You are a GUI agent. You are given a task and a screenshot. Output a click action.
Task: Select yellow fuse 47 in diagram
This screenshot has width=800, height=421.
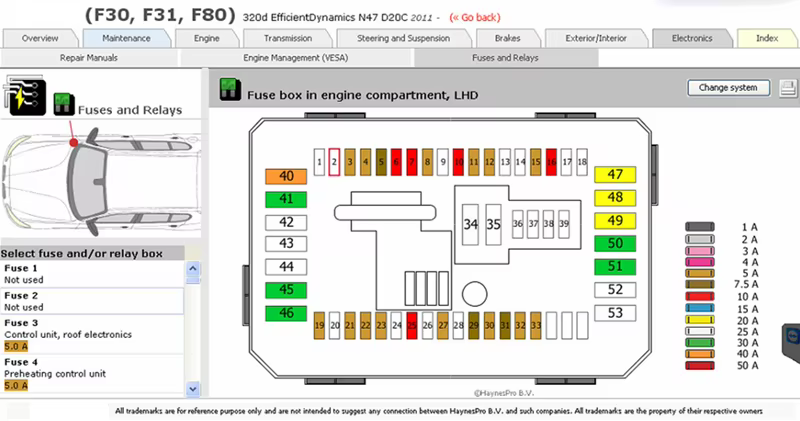pyautogui.click(x=615, y=175)
